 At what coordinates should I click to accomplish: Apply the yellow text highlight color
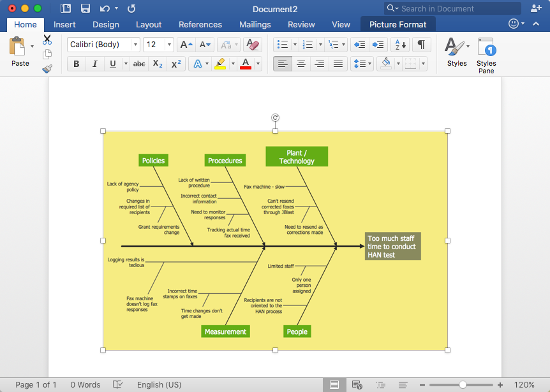click(220, 64)
